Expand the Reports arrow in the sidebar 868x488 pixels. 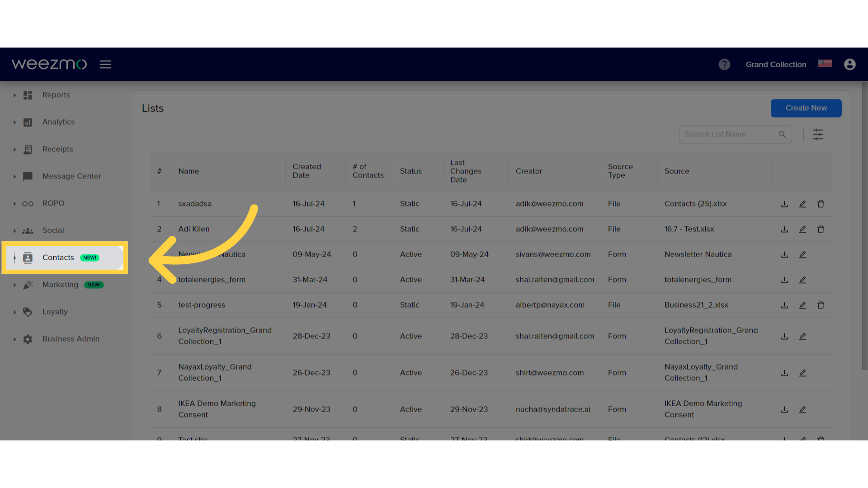click(x=14, y=95)
